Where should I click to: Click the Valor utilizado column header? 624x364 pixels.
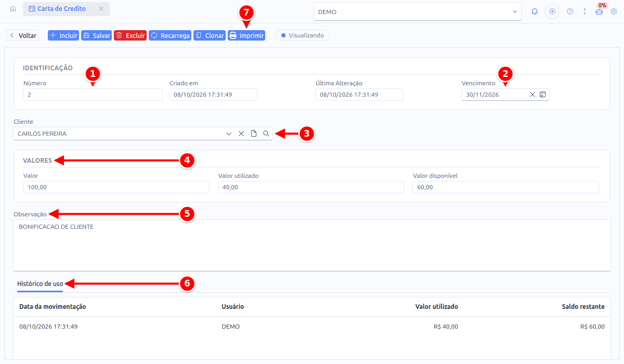coord(437,307)
